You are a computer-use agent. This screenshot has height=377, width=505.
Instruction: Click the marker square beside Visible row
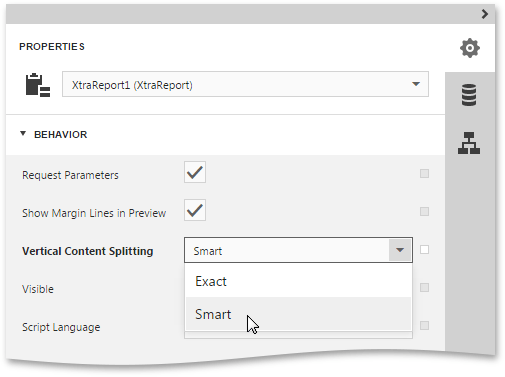pos(424,288)
